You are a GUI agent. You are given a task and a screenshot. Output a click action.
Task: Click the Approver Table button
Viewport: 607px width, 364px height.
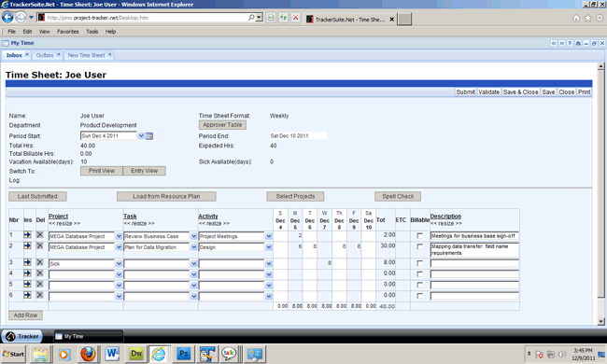222,125
